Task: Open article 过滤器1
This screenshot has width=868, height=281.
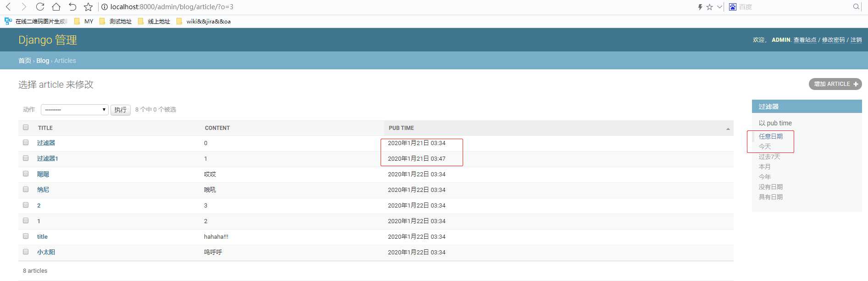Action: 48,158
